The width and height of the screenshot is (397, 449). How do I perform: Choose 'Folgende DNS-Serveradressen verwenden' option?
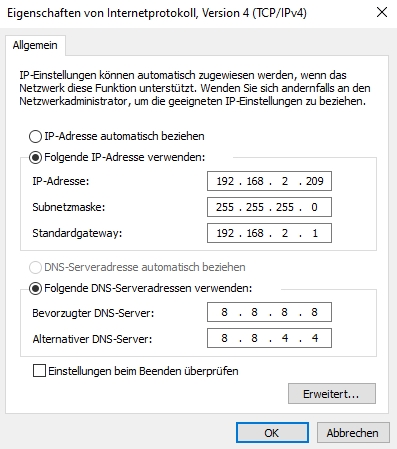(35, 288)
